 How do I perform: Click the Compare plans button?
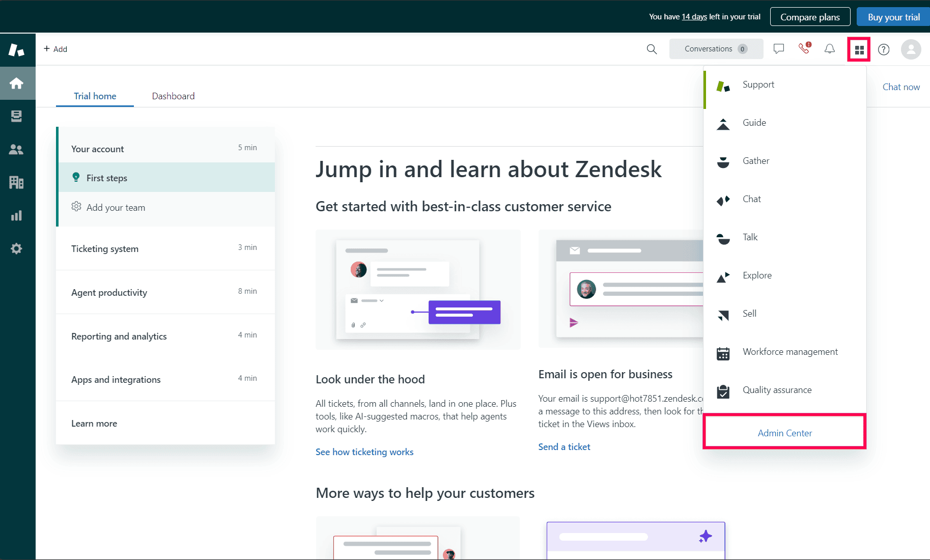click(810, 17)
